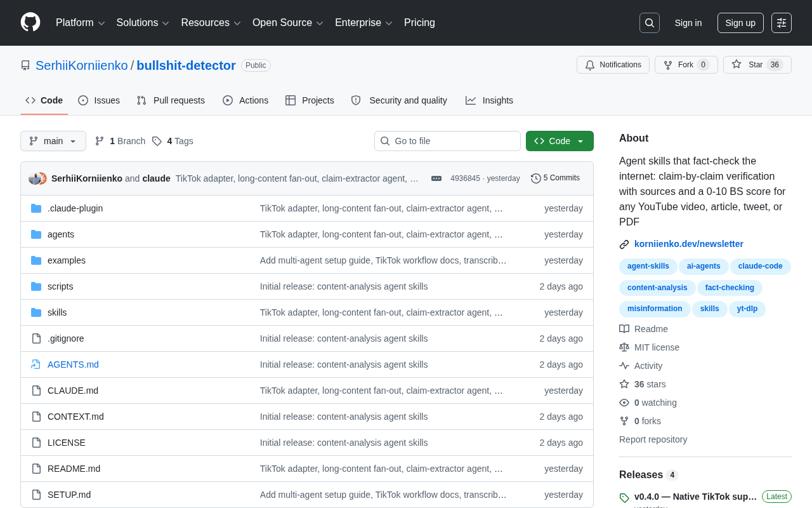Open CONTEXT.md file
Screen dimensions: 812x508
click(x=75, y=417)
